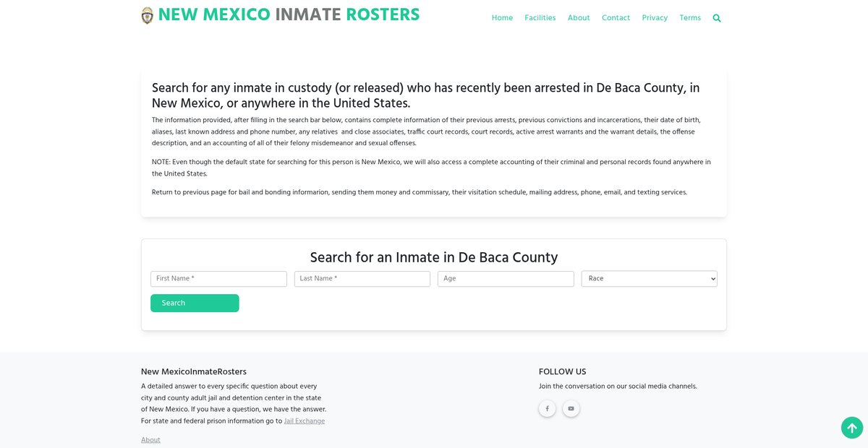Follow the Jail Exchange link
Viewport: 868px width, 448px height.
point(305,421)
